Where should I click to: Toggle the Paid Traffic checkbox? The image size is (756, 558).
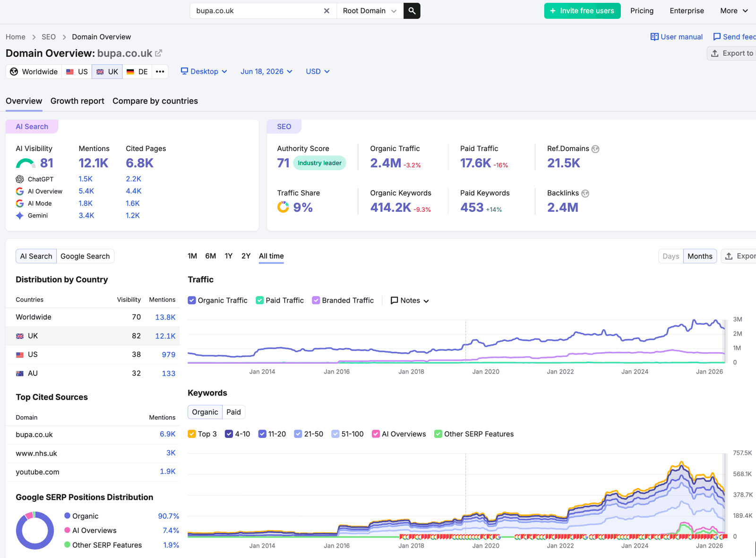point(259,300)
